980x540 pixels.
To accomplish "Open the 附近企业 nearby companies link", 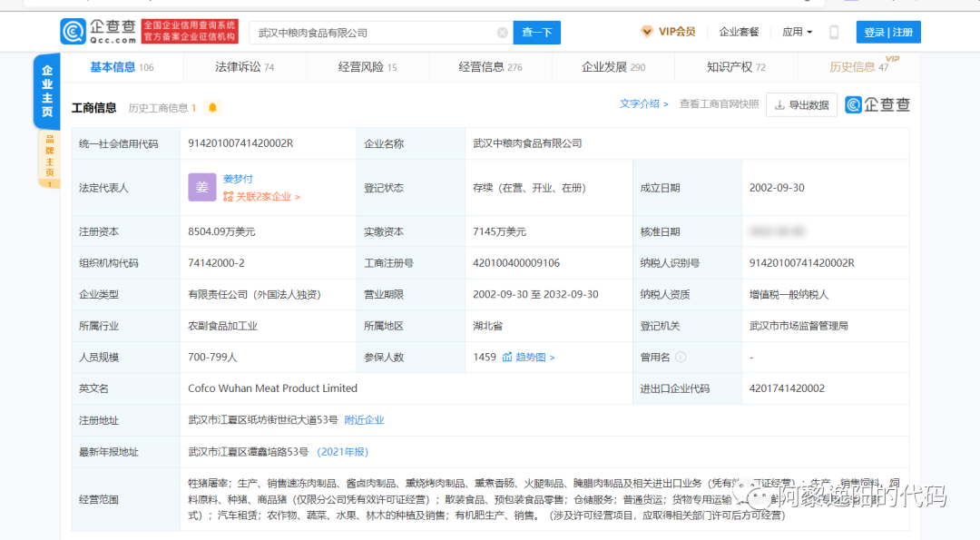I will tap(364, 420).
